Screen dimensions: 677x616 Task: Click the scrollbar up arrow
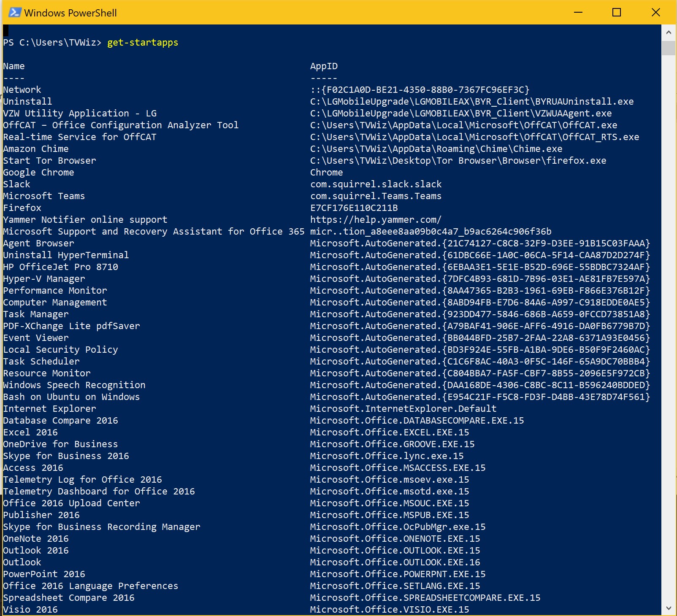click(669, 32)
